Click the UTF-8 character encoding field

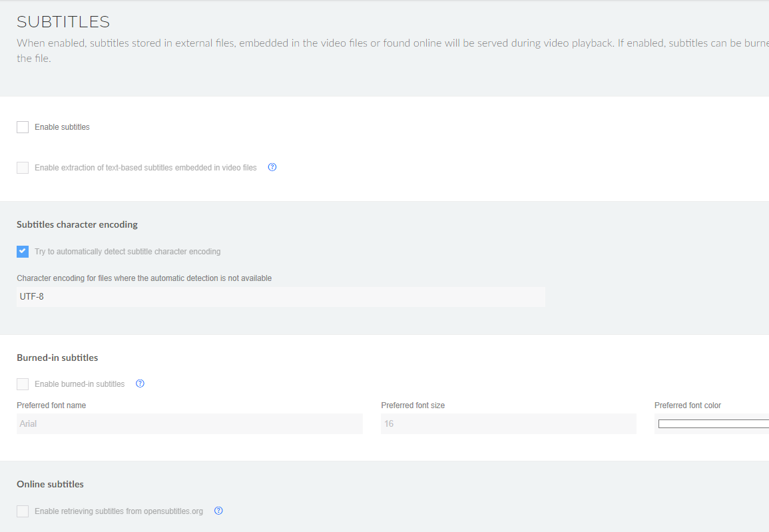[280, 297]
